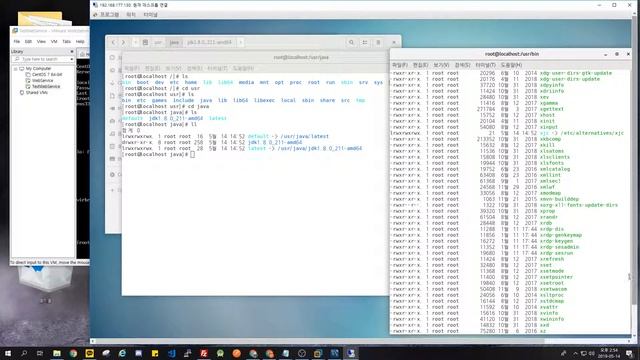Open KakaoTalk from the taskbar
The height and width of the screenshot is (360, 640).
click(89, 353)
